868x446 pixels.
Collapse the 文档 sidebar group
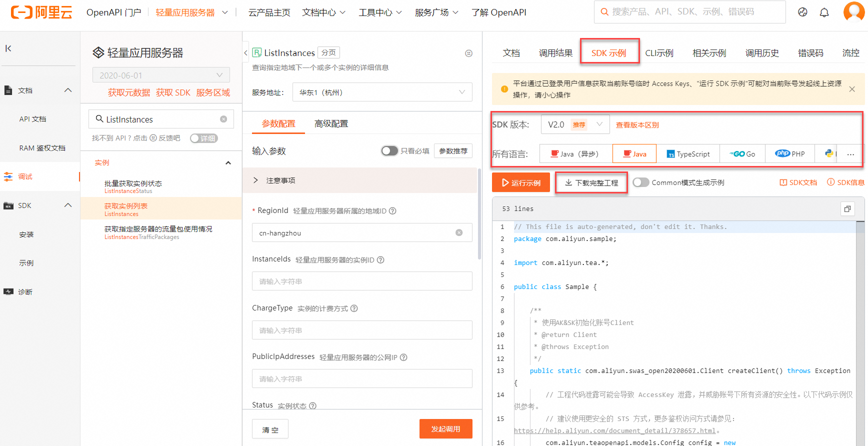pyautogui.click(x=68, y=90)
